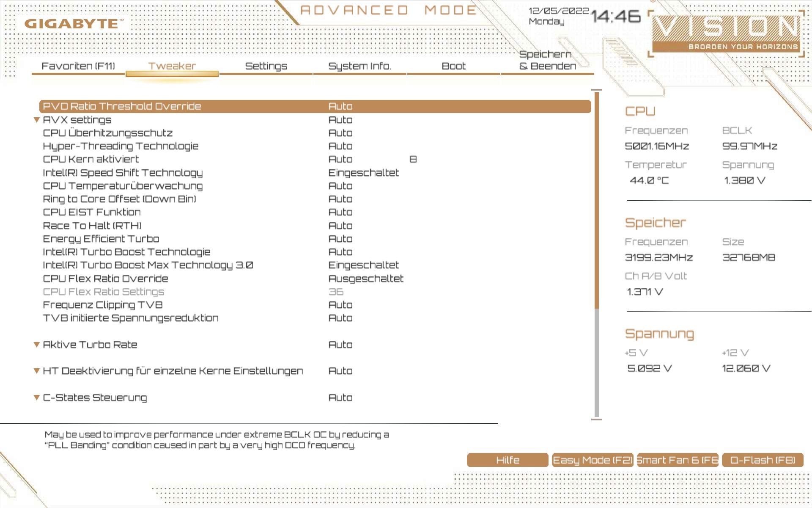The image size is (812, 508).
Task: Go to System Info. tab
Action: [x=360, y=66]
